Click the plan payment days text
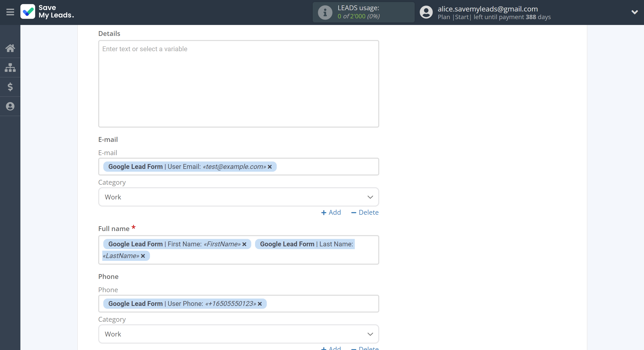 [x=494, y=17]
